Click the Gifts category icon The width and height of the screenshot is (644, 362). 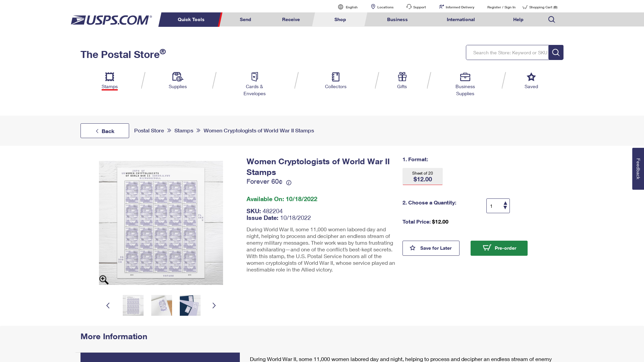tap(402, 77)
